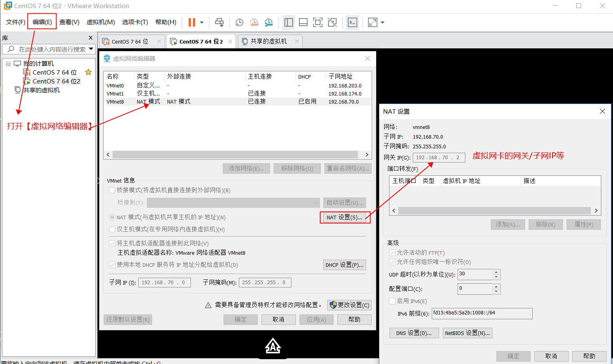This screenshot has height=364, width=613.
Task: Open the 虚拟机(M) menu
Action: pos(101,22)
